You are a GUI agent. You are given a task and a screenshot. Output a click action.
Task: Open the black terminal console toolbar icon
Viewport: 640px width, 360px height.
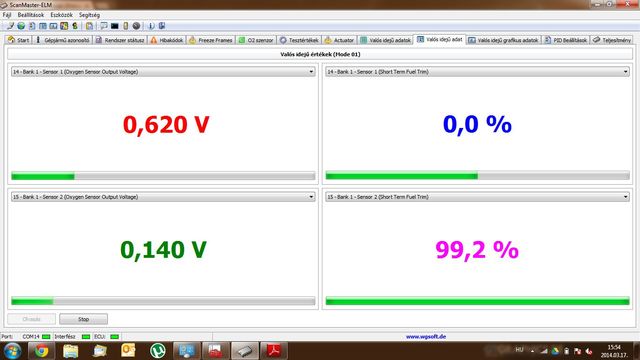pyautogui.click(x=115, y=26)
